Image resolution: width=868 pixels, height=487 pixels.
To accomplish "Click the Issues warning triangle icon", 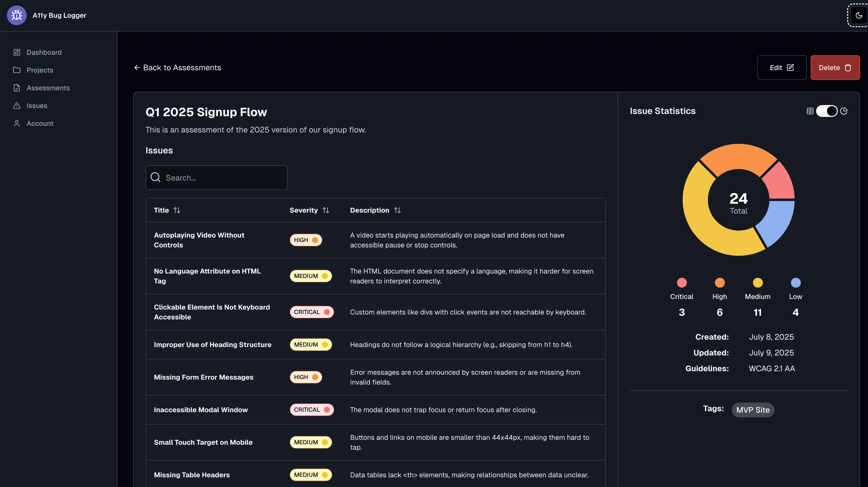I will (16, 106).
